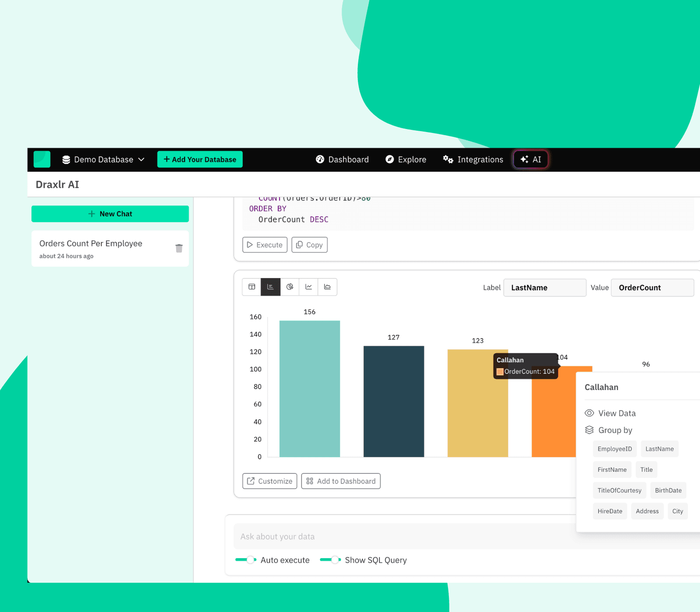Delete the Orders Count Per Employee chat
Viewport: 700px width, 612px height.
(179, 248)
